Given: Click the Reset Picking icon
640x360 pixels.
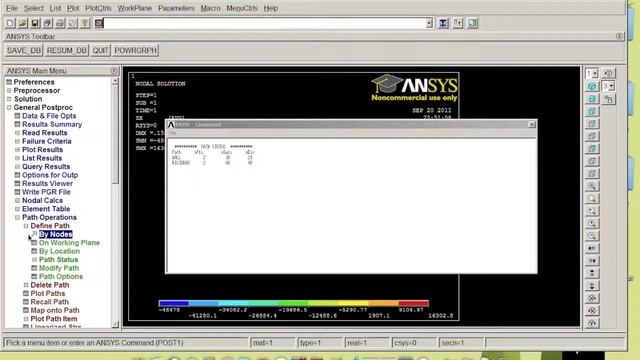Looking at the screenshot, I should click(x=458, y=23).
